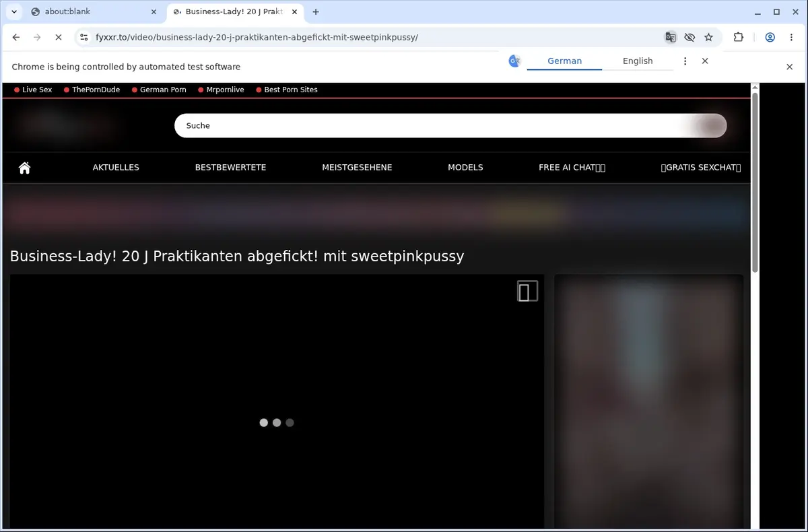Image resolution: width=808 pixels, height=532 pixels.
Task: Go back to the previous page
Action: tap(16, 37)
